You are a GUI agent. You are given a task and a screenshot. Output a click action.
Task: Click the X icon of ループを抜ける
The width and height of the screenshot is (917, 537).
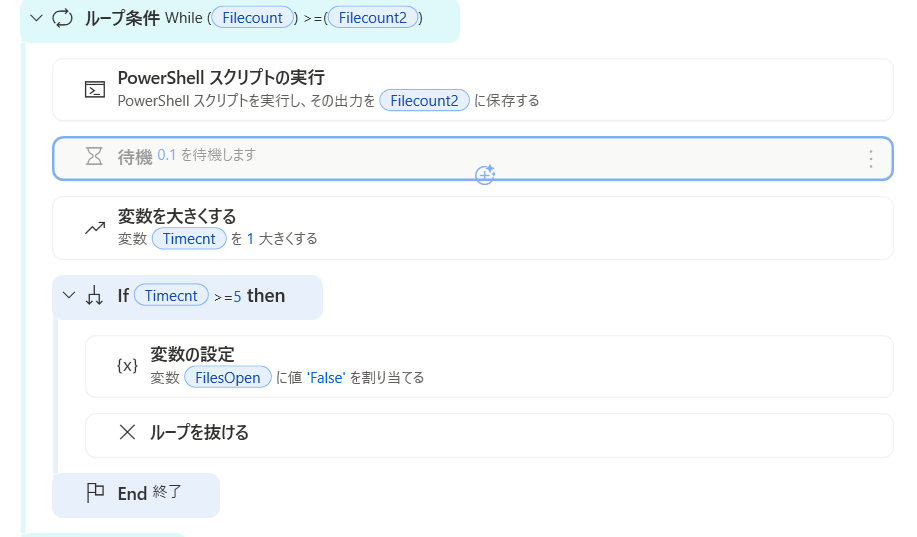[x=127, y=433]
